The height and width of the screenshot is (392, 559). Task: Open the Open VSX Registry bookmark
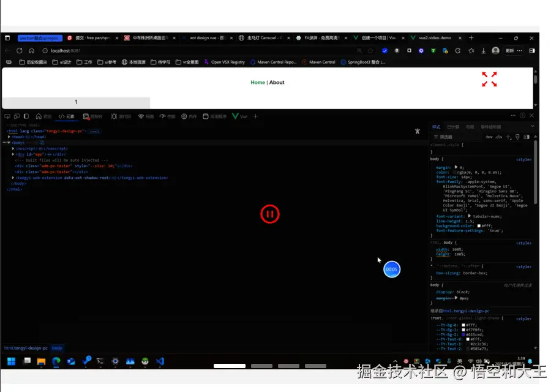(224, 62)
